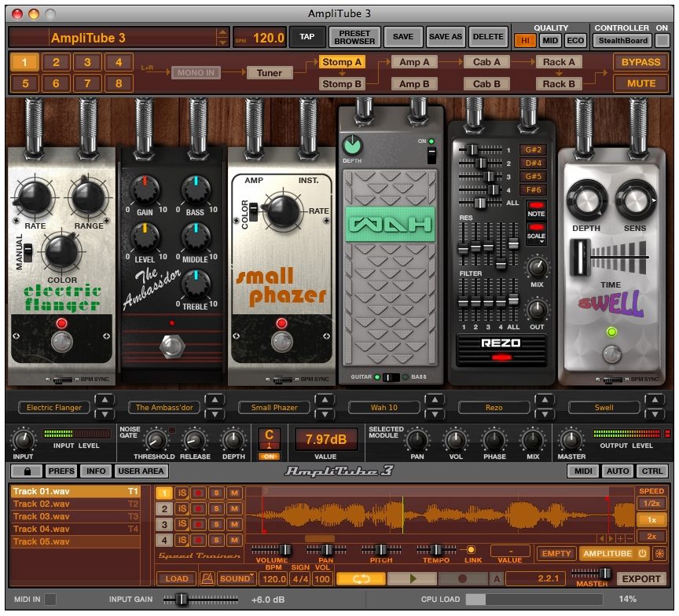Click the TAP tempo button
679x616 pixels.
tap(307, 37)
